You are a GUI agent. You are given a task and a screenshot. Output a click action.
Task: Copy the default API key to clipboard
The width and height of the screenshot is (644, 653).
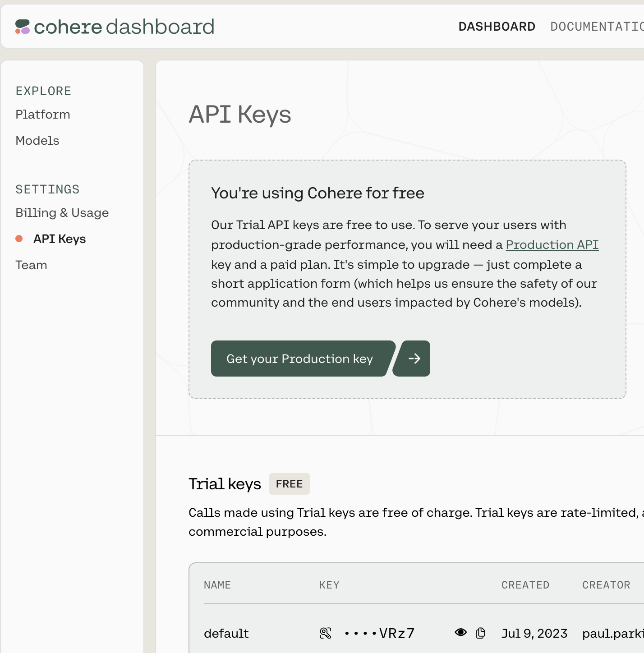tap(481, 632)
